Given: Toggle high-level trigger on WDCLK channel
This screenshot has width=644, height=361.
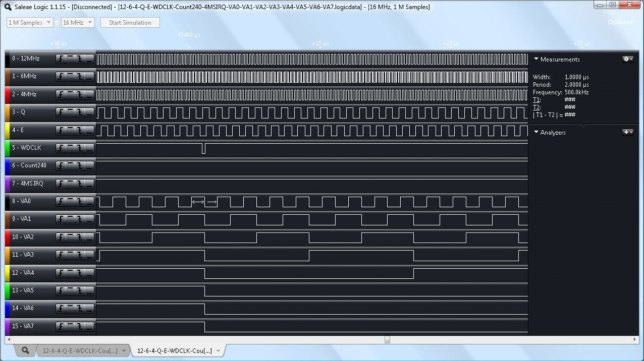Looking at the screenshot, I should click(70, 148).
